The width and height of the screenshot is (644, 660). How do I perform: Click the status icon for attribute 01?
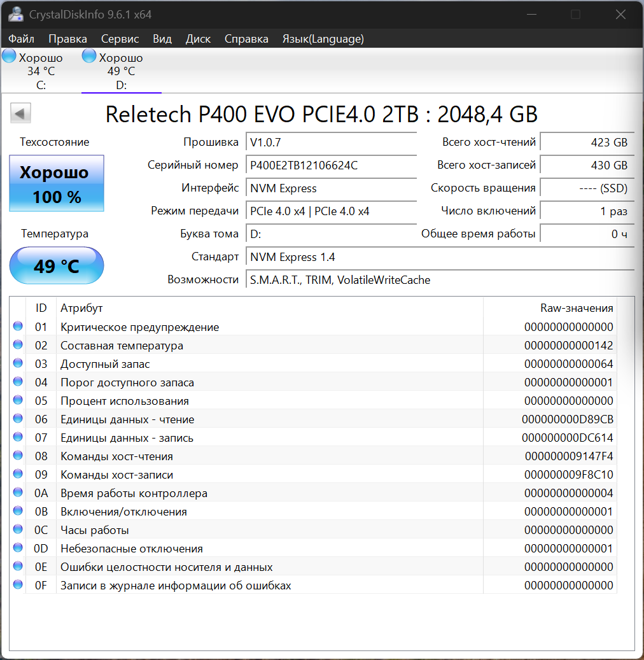(x=18, y=326)
